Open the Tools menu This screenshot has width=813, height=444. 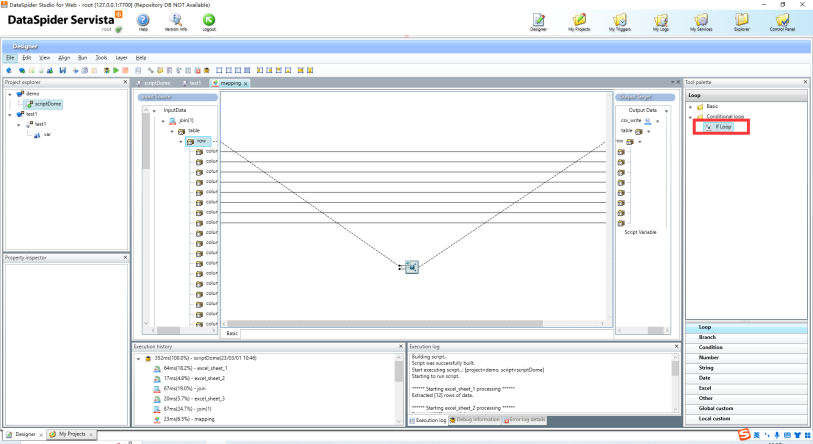coord(101,58)
